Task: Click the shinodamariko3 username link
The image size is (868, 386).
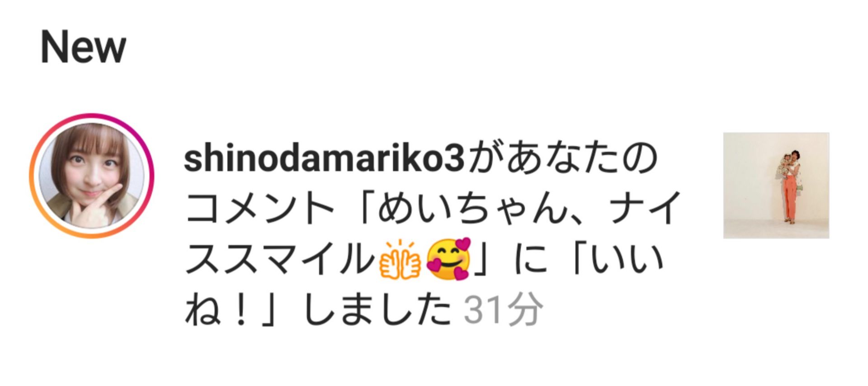Action: click(325, 158)
